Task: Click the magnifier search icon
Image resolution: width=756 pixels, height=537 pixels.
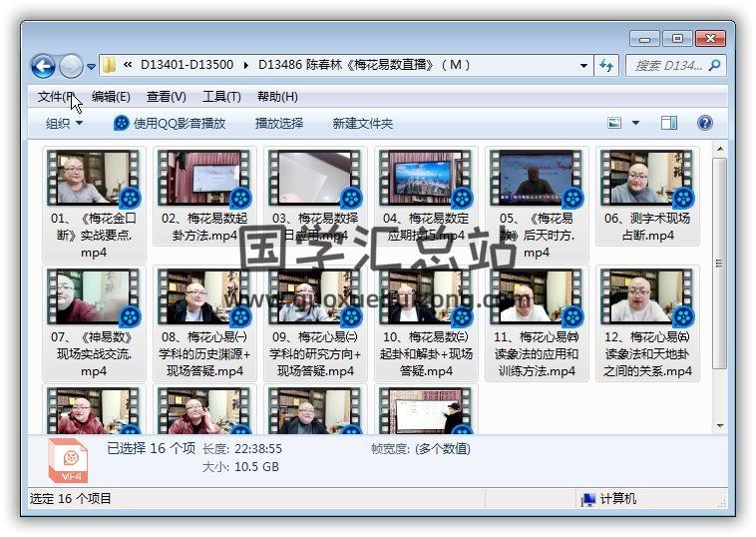Action: [714, 65]
